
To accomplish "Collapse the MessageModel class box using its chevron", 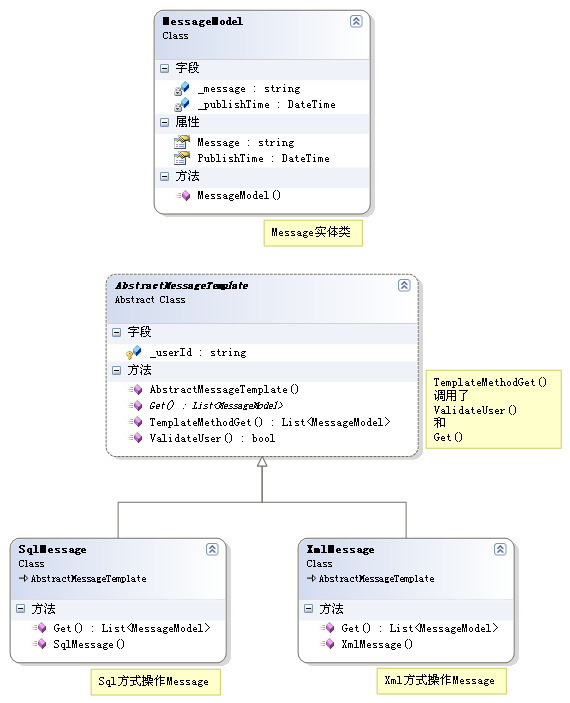I will click(356, 21).
